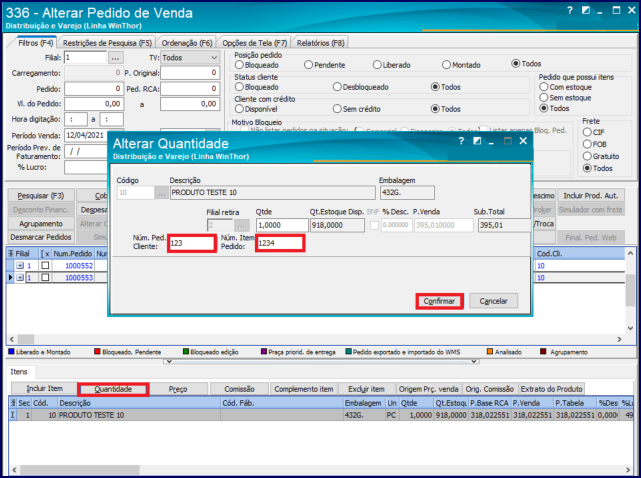Click Orig. Comissão button
Viewport: 641px width, 478px height.
(490, 389)
